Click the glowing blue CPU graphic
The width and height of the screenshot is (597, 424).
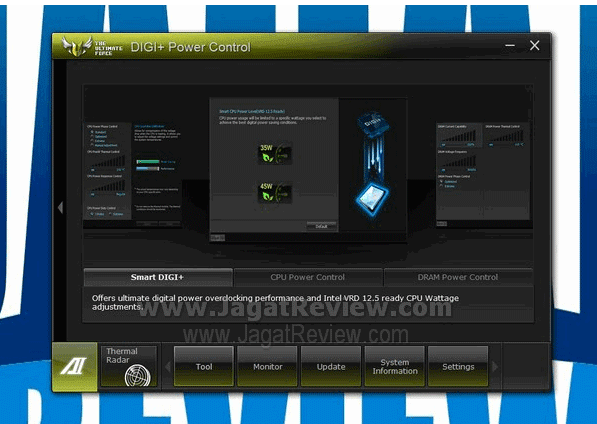pyautogui.click(x=372, y=198)
